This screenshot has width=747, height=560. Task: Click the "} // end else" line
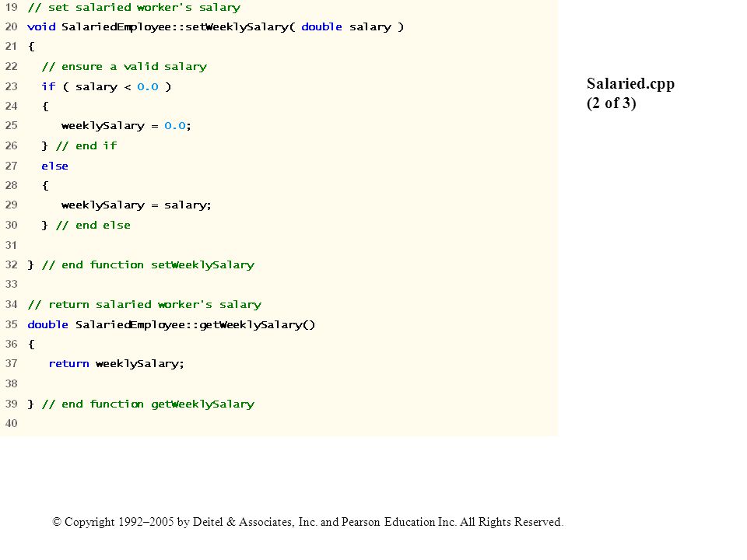click(86, 226)
